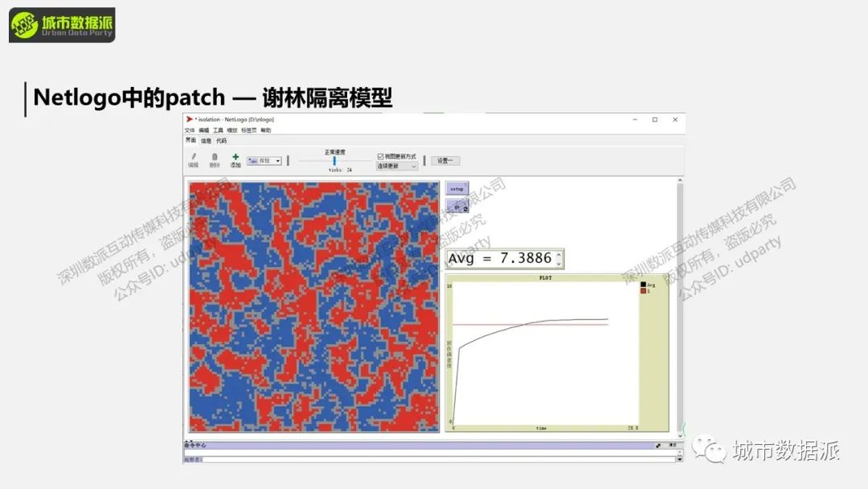Click the command center clear button
Viewport: 868px width, 489px height.
(673, 446)
